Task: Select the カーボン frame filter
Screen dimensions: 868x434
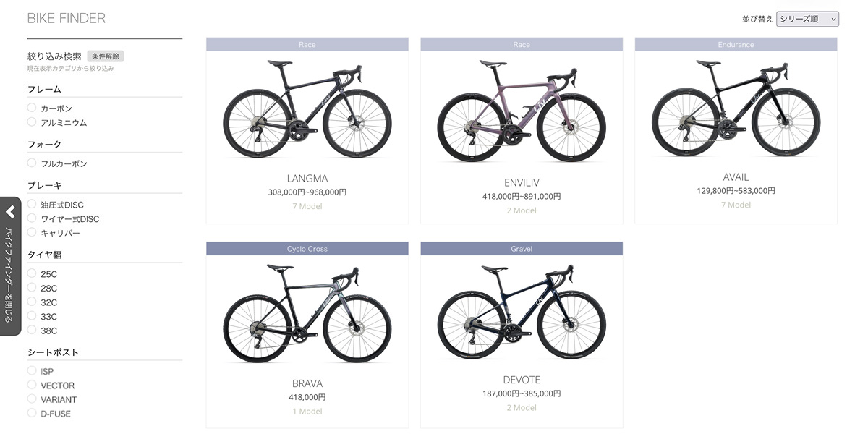Action: point(32,108)
